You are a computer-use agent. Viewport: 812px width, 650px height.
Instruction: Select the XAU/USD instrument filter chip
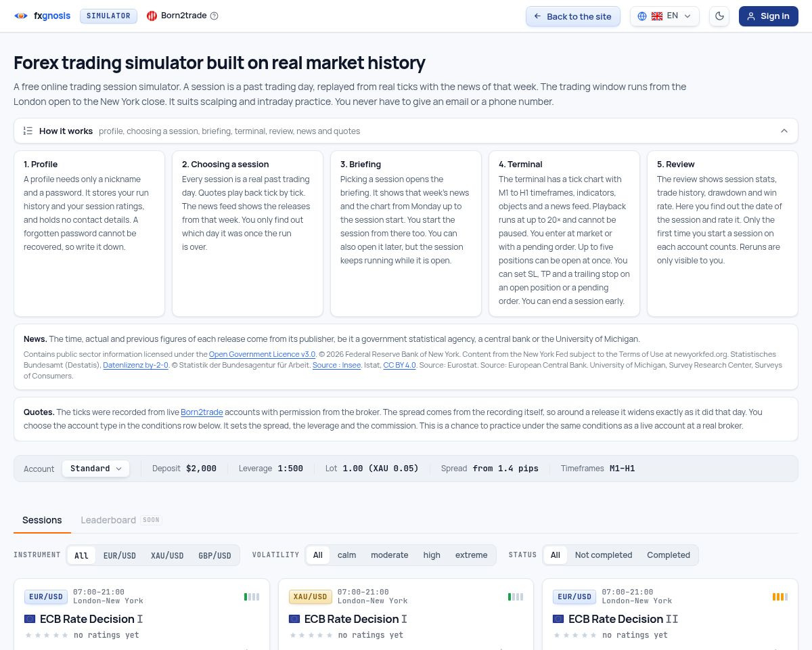167,555
